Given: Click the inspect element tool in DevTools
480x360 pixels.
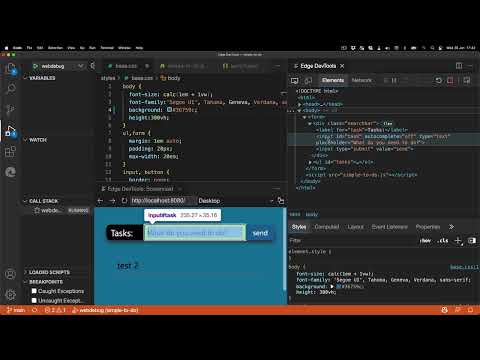Looking at the screenshot, I should pyautogui.click(x=295, y=80).
